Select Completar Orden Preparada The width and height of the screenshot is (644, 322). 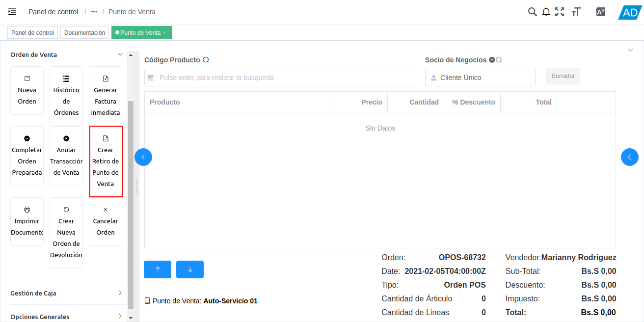[x=27, y=156]
